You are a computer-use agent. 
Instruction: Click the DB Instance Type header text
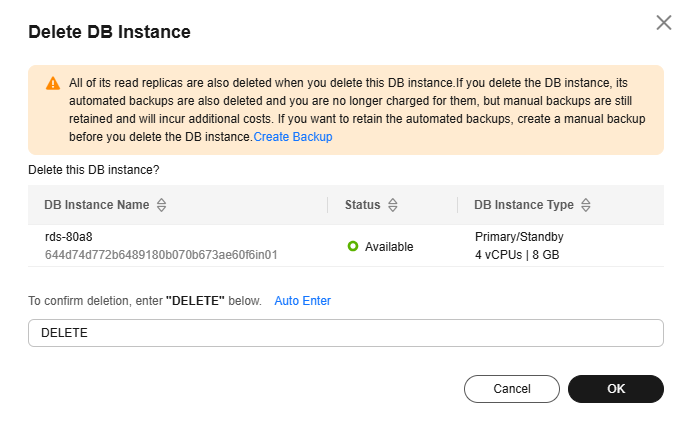pyautogui.click(x=524, y=205)
